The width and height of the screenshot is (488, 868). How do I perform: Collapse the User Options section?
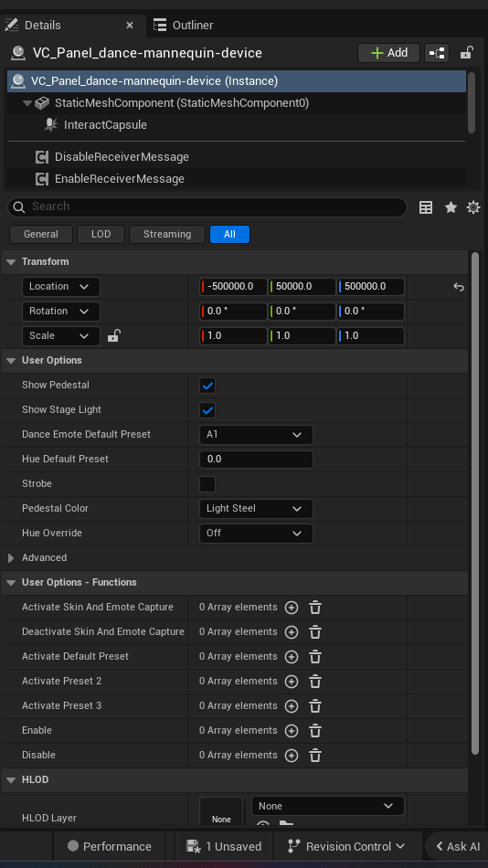pyautogui.click(x=11, y=360)
